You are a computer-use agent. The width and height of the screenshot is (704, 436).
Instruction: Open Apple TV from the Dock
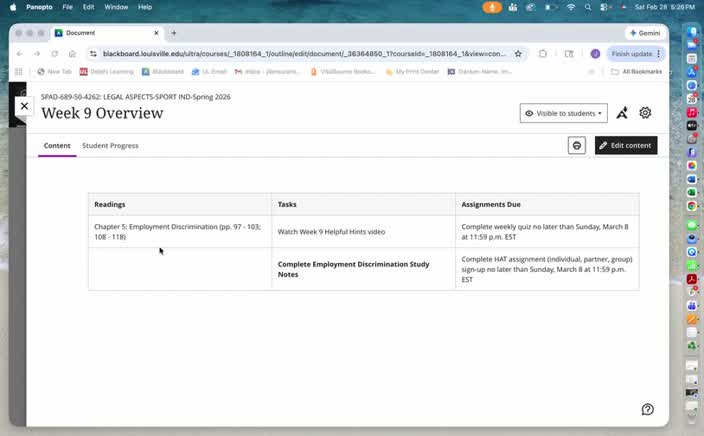(x=692, y=125)
